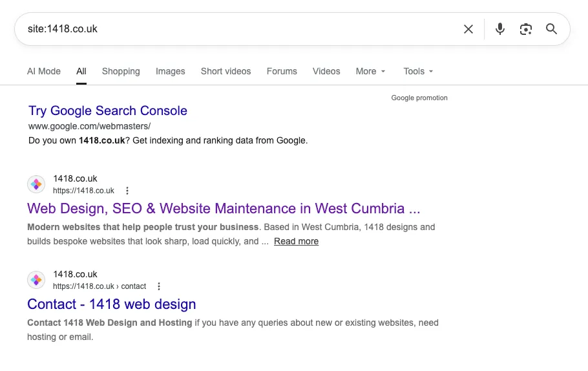The width and height of the screenshot is (588, 371).
Task: Click favicon of the Contact result
Action: pos(36,280)
